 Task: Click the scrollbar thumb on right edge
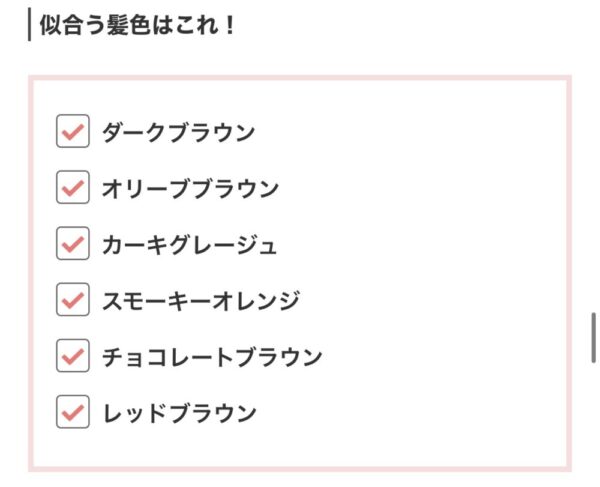[593, 337]
